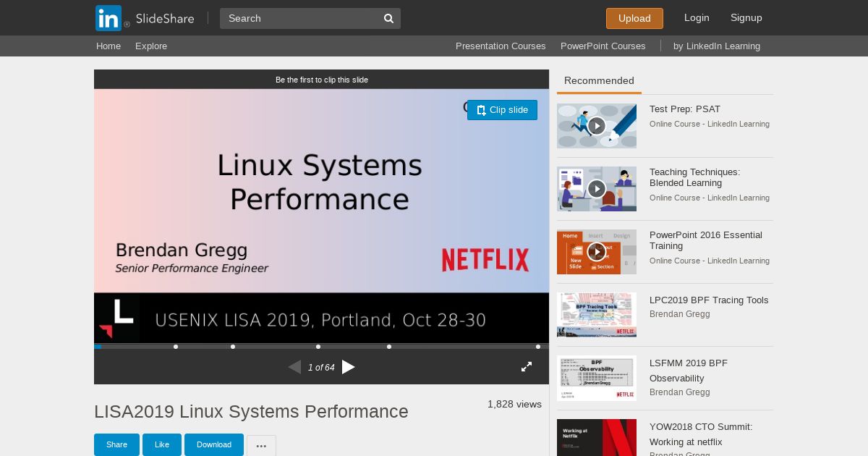Open the LSFMM 2019 BPF Observability thumbnail
Image resolution: width=868 pixels, height=456 pixels.
(x=597, y=378)
